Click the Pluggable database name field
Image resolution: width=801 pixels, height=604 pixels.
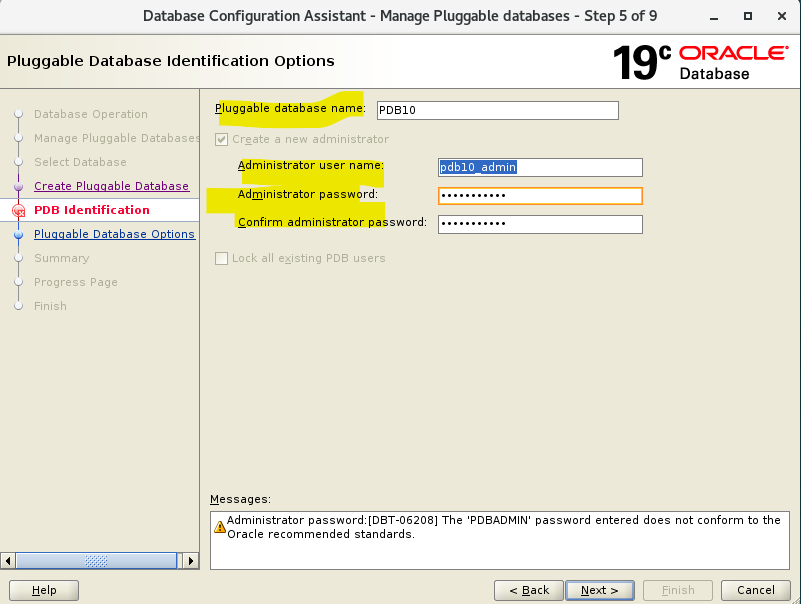coord(498,110)
